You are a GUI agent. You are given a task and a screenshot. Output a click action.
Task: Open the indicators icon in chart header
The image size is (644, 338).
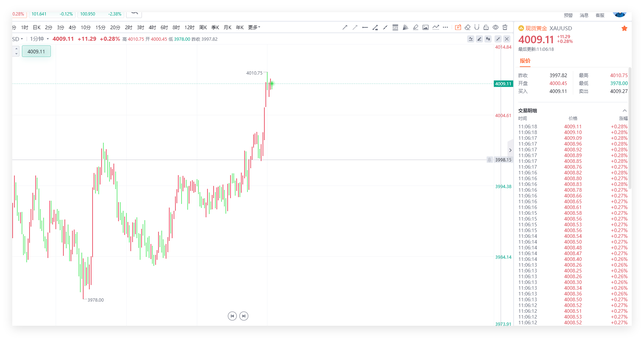pos(470,39)
